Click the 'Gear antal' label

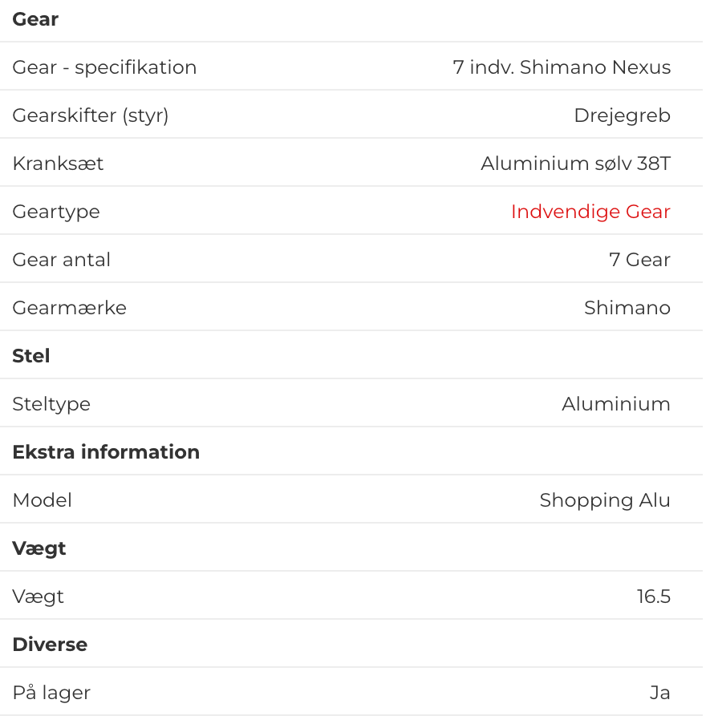[62, 260]
